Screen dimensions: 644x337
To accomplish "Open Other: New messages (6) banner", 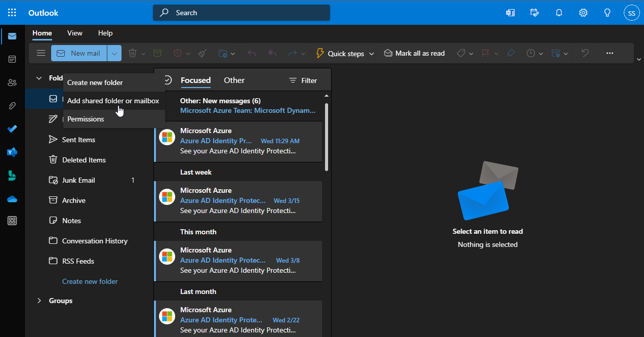I will [238, 105].
